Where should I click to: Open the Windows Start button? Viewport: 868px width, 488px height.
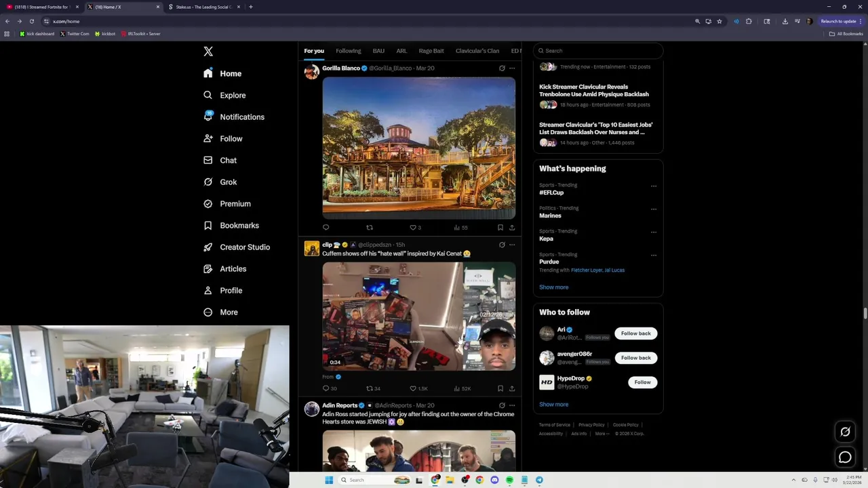click(x=329, y=480)
